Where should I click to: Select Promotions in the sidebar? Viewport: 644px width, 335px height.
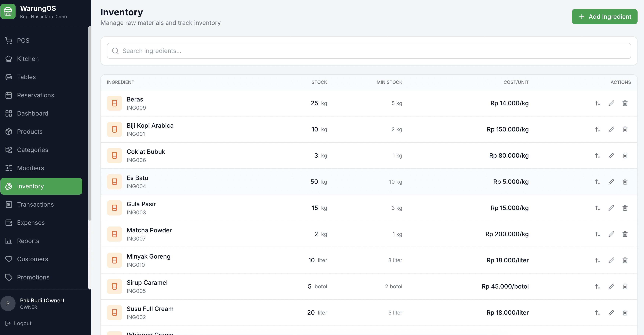pos(33,277)
